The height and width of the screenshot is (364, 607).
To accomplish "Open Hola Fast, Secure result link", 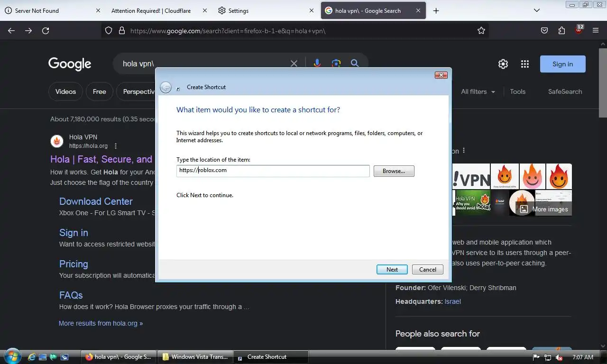I will [x=101, y=159].
